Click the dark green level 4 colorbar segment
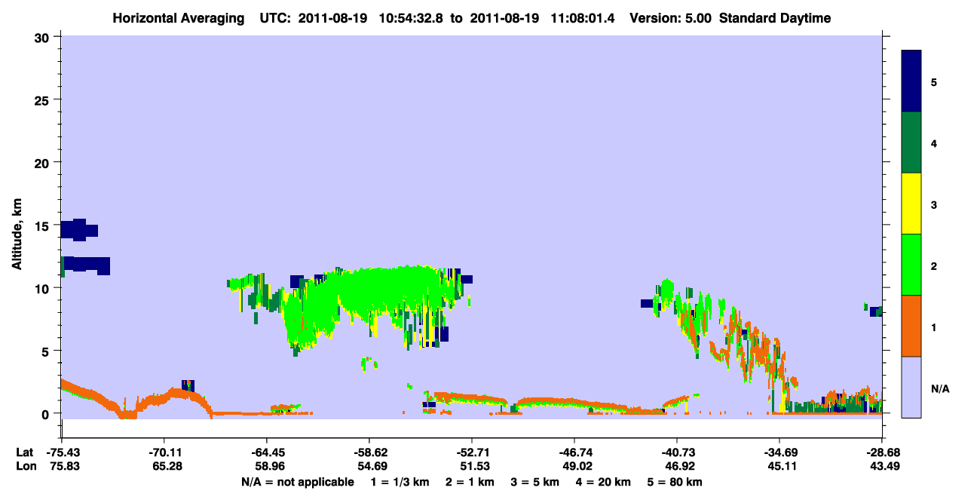 (x=911, y=143)
